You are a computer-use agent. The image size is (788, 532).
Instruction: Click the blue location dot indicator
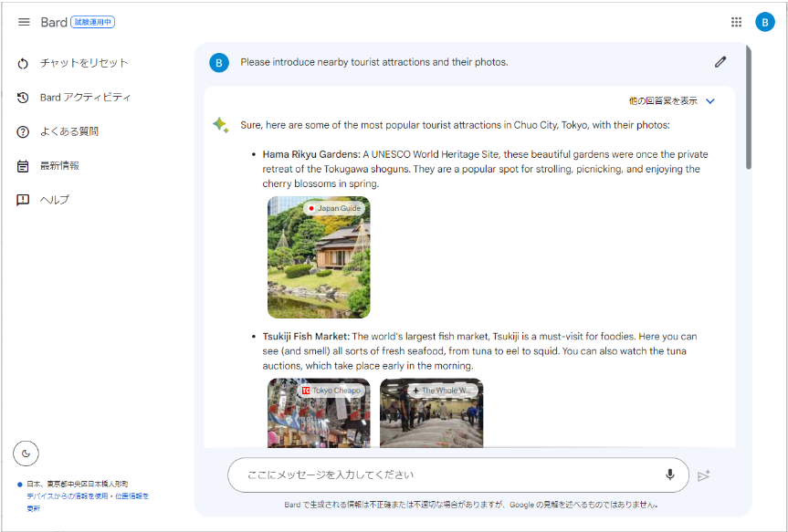[19, 485]
